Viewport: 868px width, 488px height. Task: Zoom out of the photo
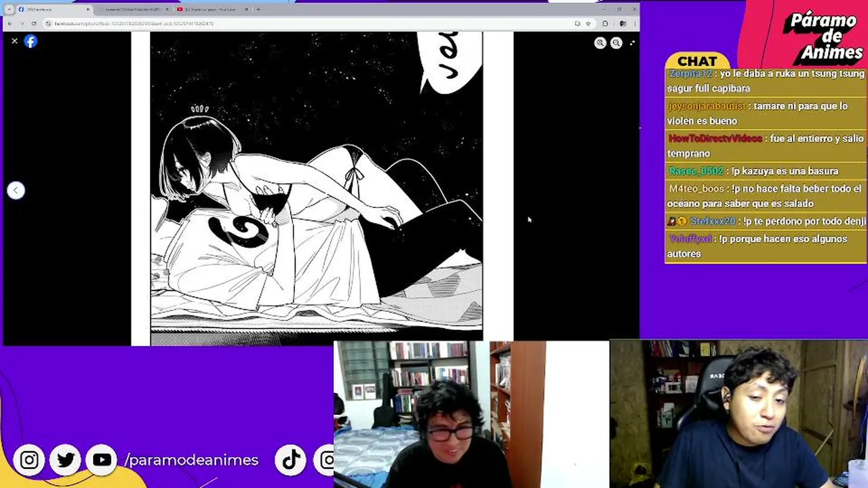[x=616, y=43]
